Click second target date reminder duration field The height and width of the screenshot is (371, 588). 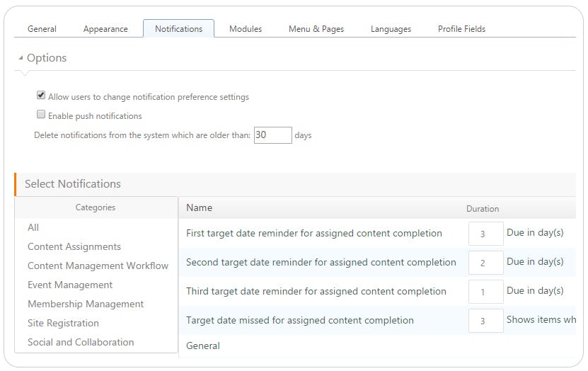click(485, 262)
